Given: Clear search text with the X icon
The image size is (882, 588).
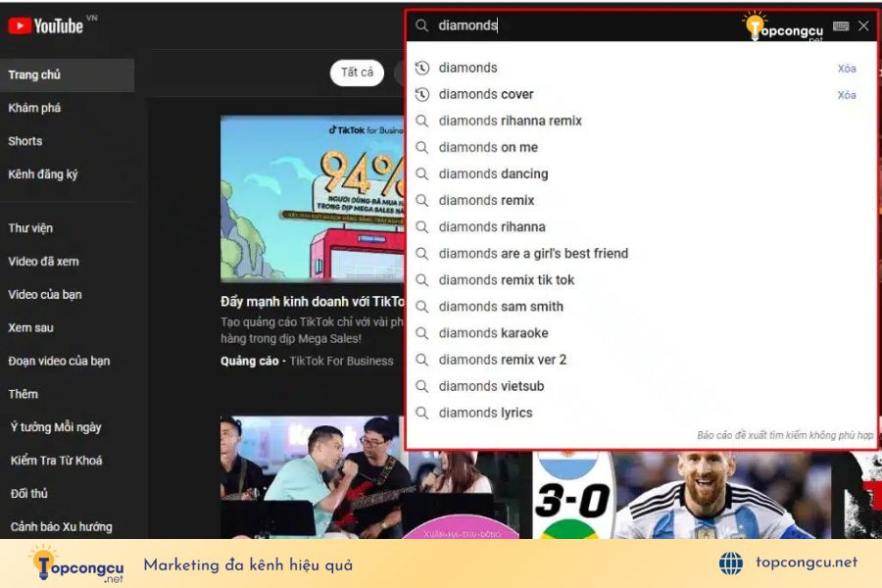Looking at the screenshot, I should click(863, 25).
